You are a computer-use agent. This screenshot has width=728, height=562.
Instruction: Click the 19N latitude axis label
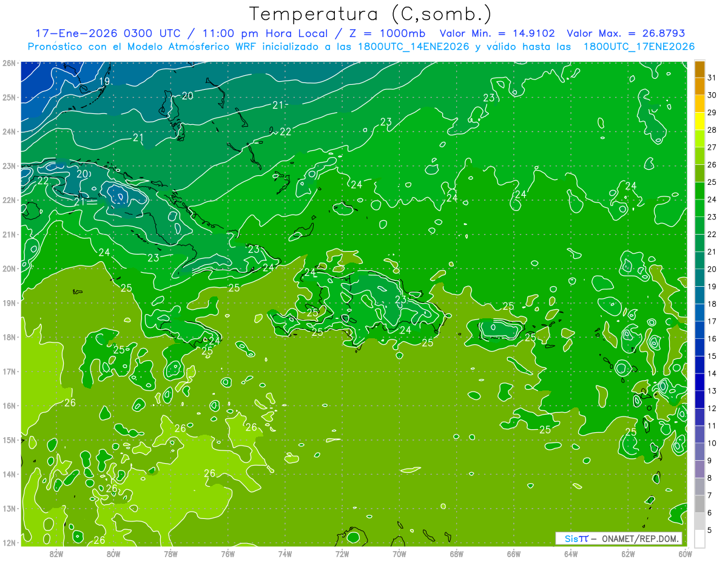point(9,303)
